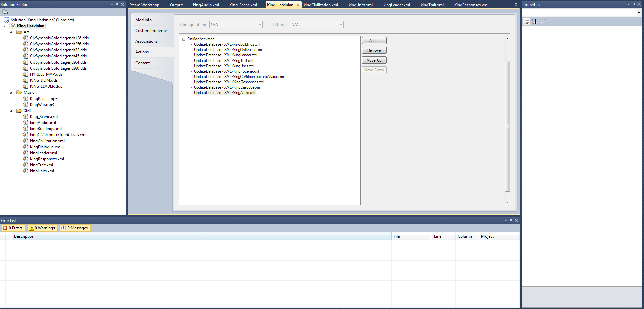Image resolution: width=644 pixels, height=309 pixels.
Task: Close the Error List panel
Action: coord(516,220)
